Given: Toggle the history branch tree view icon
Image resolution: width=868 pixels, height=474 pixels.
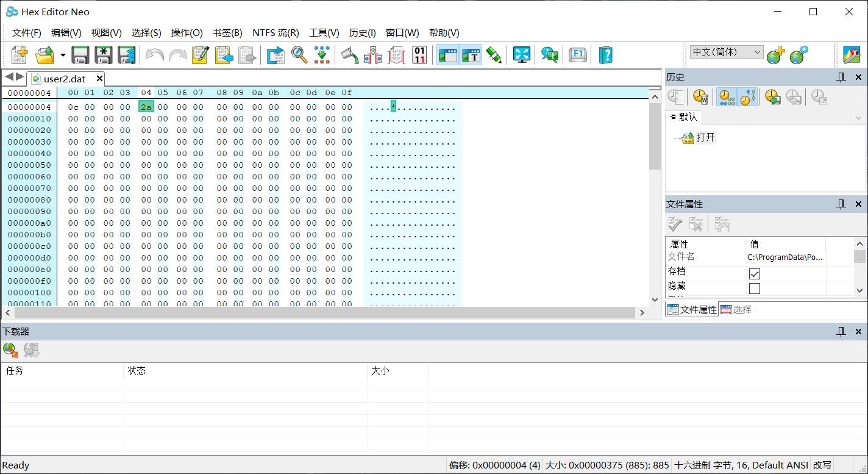Looking at the screenshot, I should (x=748, y=97).
